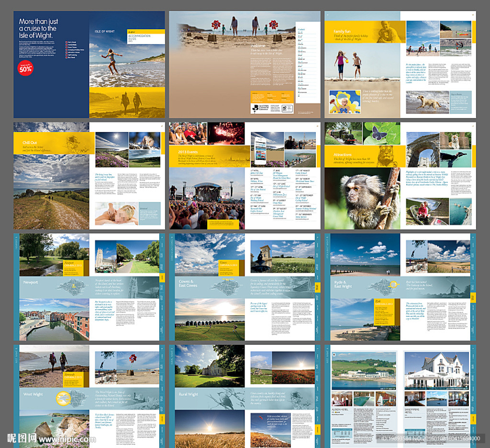Viewport: 490px width, 448px height.
Task: Open the fireworks photo thumbnail
Action: coord(226,134)
